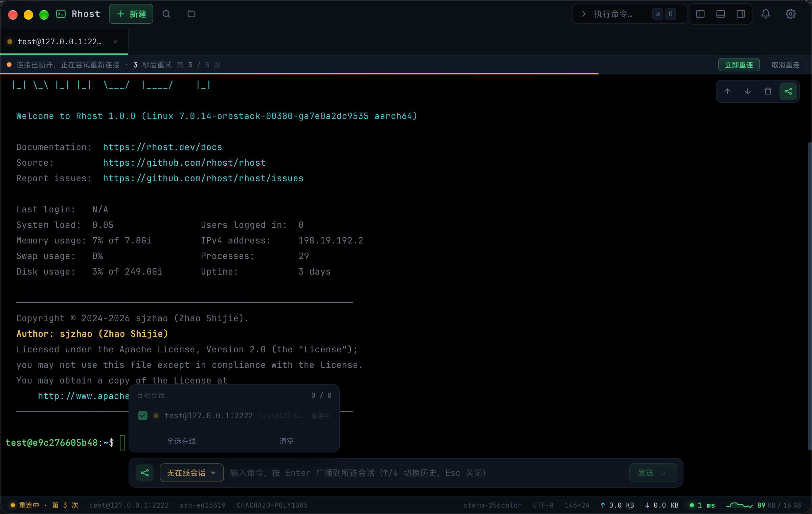Select the test@127.0.0.1:22… tab
The image size is (812, 514).
click(64, 42)
